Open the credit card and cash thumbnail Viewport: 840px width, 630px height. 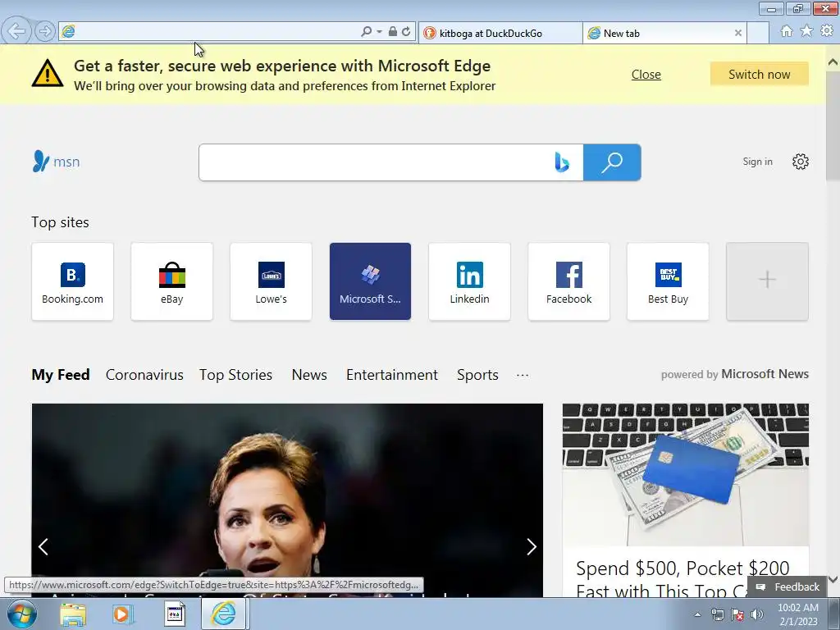point(685,475)
